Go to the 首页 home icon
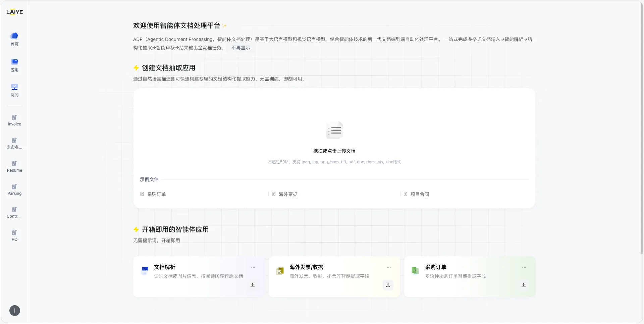The image size is (644, 324). click(14, 39)
